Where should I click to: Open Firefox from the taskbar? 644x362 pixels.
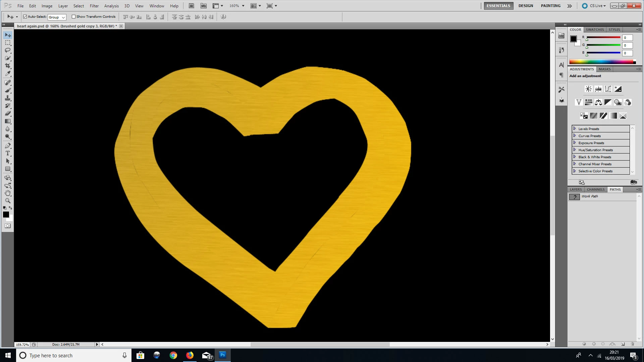tap(190, 355)
